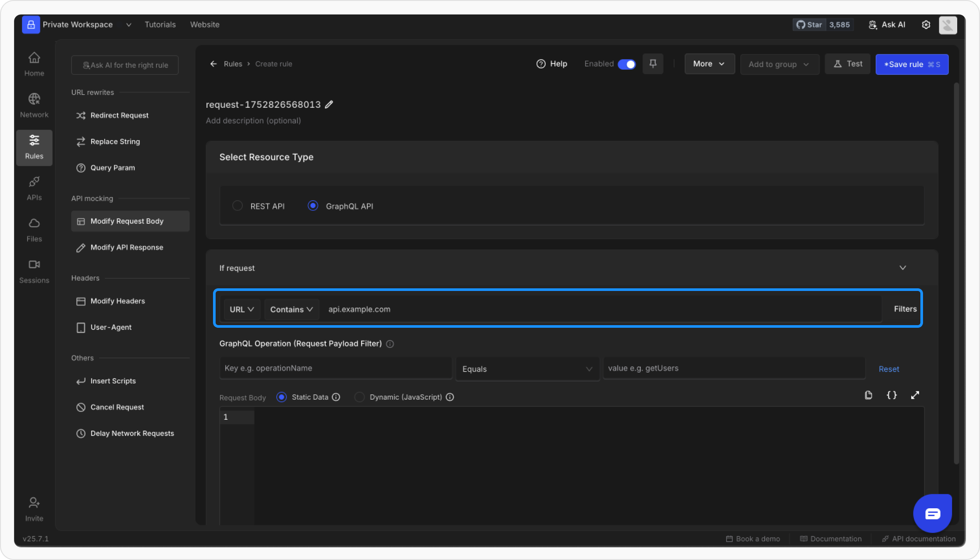Screen dimensions: 980x560
Task: Click the operationName key input field
Action: [335, 368]
